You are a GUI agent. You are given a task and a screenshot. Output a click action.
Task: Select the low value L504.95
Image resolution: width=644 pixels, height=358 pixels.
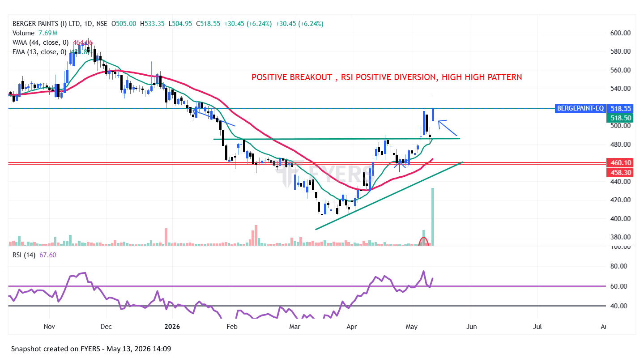coord(180,24)
